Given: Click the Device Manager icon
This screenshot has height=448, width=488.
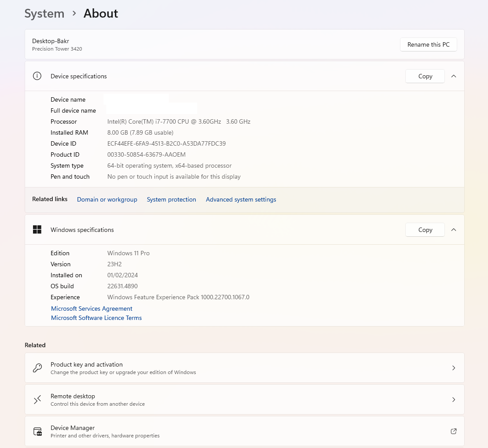Looking at the screenshot, I should [x=37, y=431].
